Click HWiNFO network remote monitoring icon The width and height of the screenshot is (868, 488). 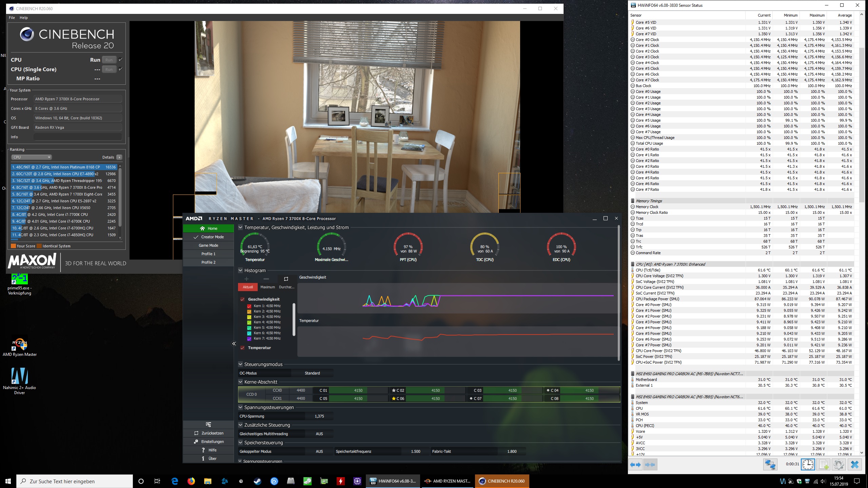click(x=770, y=464)
